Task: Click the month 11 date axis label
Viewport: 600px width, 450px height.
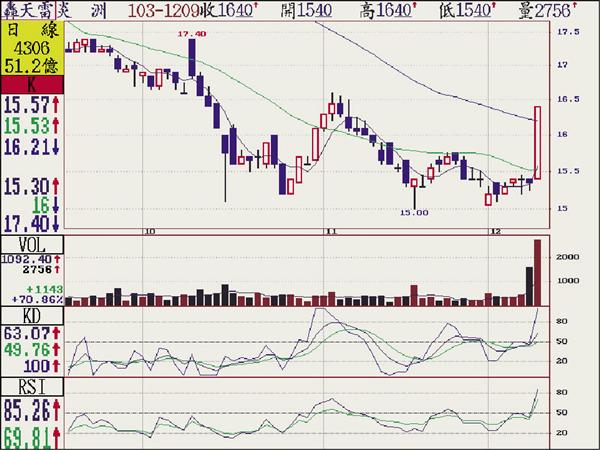Action: (x=329, y=230)
